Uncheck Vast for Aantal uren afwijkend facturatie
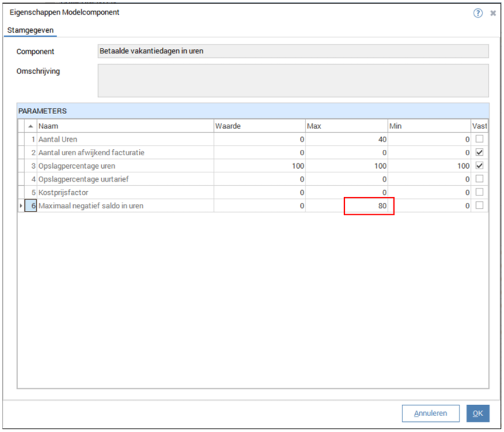This screenshot has width=504, height=432. click(480, 153)
